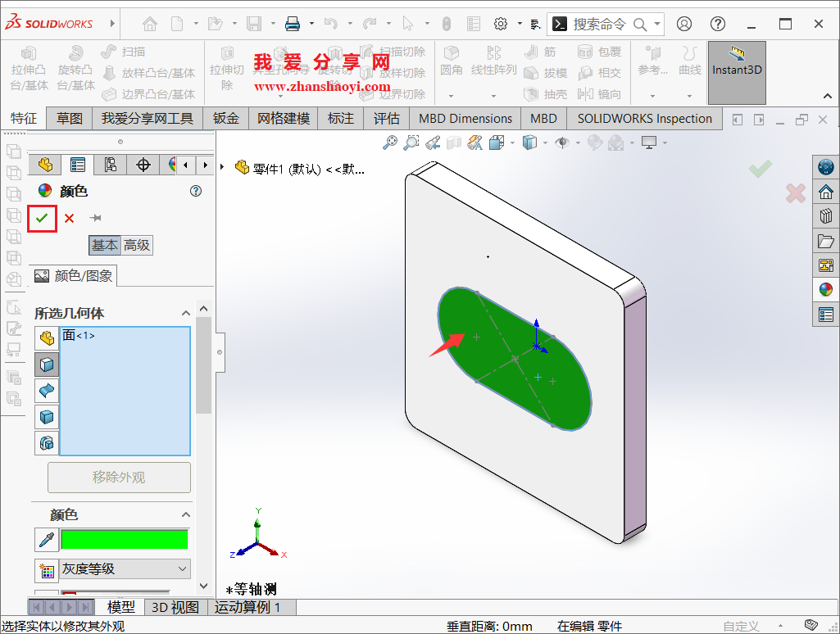Image resolution: width=840 pixels, height=634 pixels.
Task: Switch to the 钣金 ribbon tab
Action: click(x=225, y=118)
